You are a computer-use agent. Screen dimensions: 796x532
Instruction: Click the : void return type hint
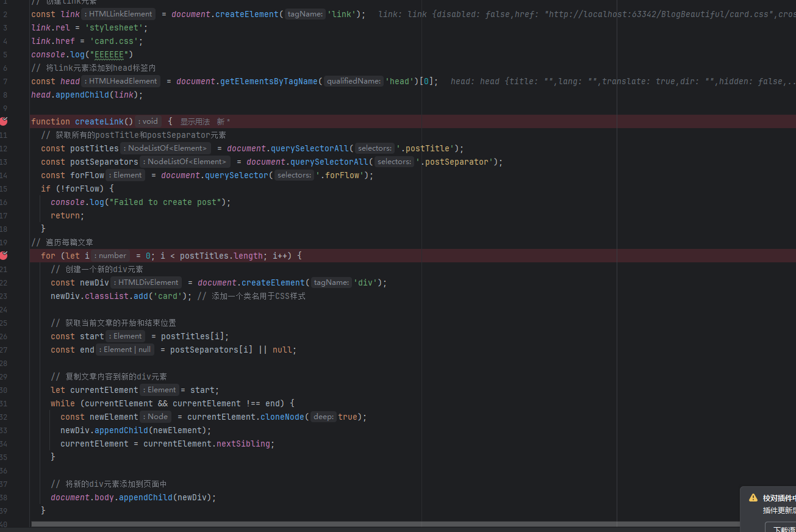(x=148, y=121)
